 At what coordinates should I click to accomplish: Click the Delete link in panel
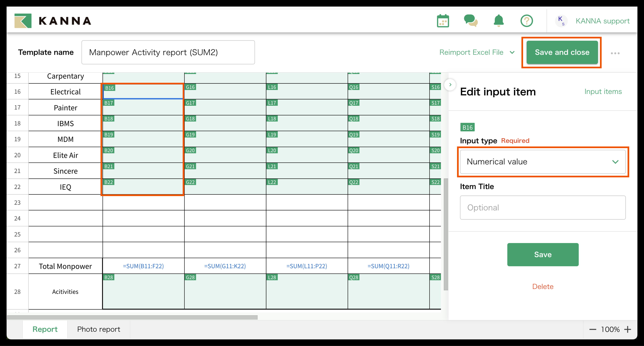[542, 287]
